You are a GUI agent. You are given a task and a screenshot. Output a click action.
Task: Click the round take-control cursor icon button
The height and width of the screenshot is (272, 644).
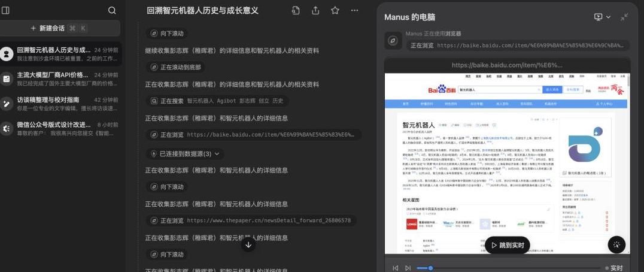616,245
